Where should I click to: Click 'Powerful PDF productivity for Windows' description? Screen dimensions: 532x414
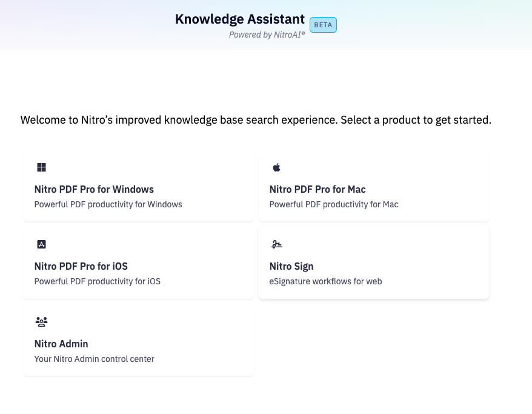point(108,204)
